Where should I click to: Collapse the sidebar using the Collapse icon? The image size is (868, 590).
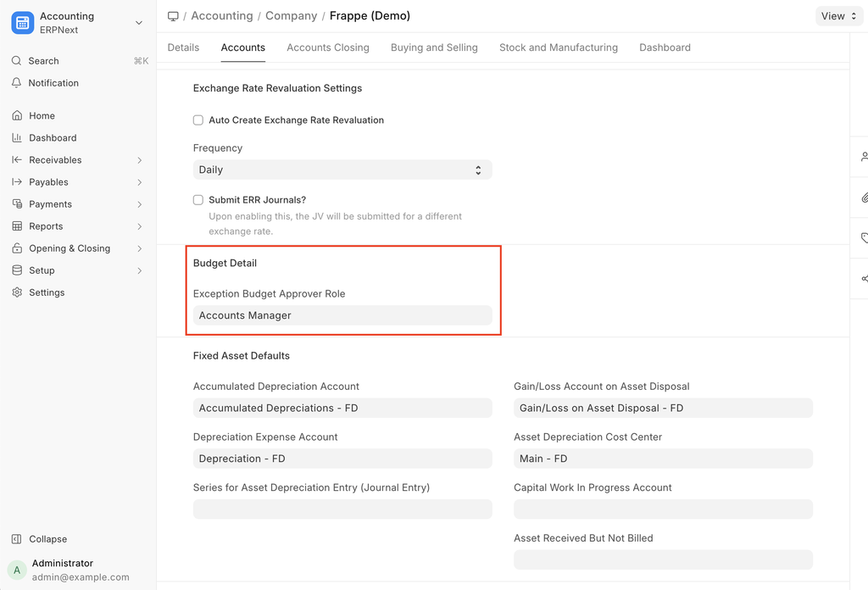tap(17, 539)
